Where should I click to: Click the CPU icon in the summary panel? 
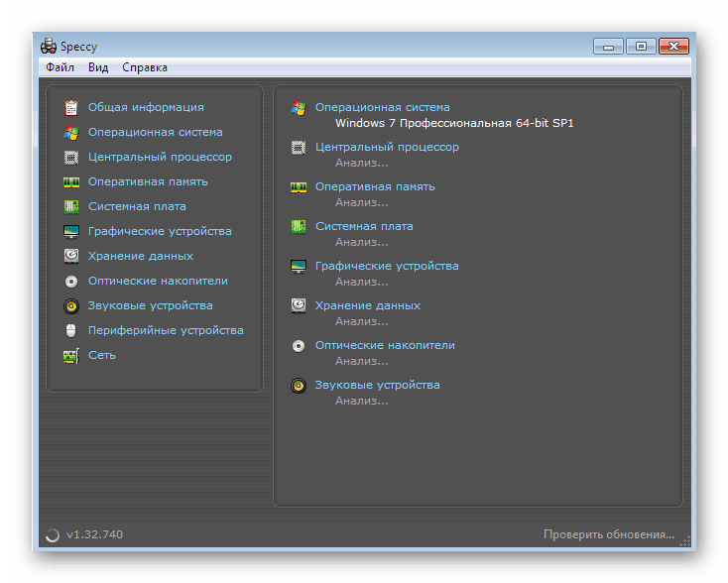(x=299, y=148)
